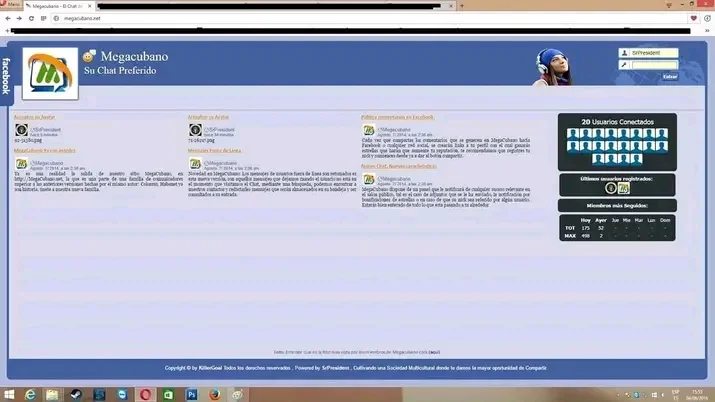Focus the empty password field

[x=654, y=65]
